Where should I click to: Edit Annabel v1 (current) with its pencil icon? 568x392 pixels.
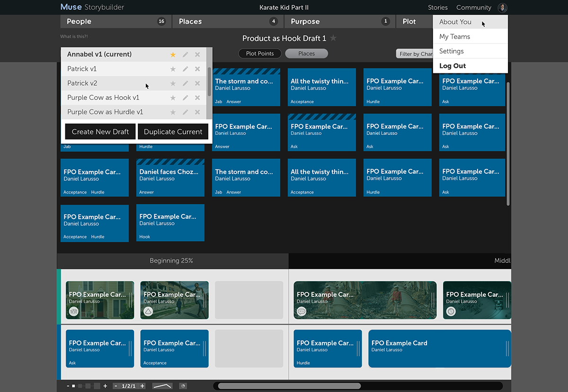[x=185, y=54]
